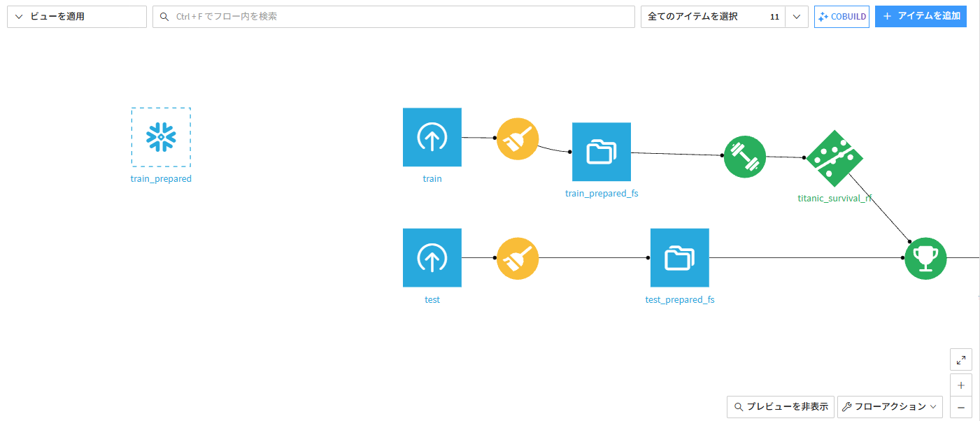Select the titanic_survival_rf model node
This screenshot has width=980, height=421.
[835, 158]
